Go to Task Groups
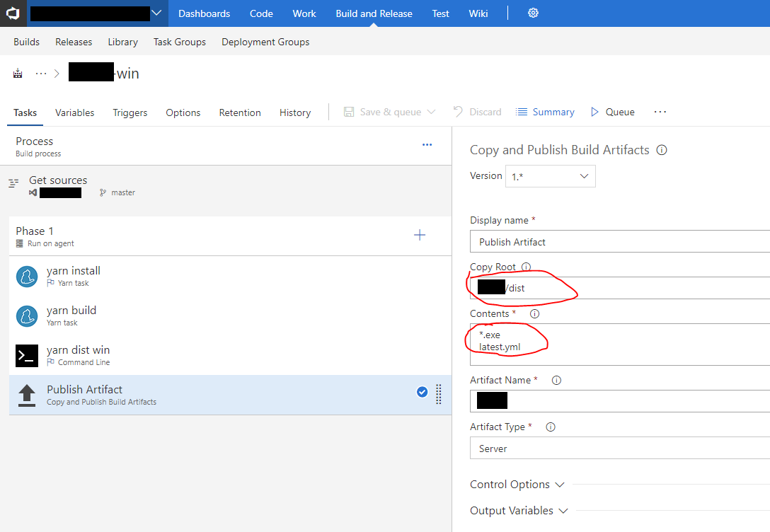This screenshot has height=532, width=770. click(179, 42)
